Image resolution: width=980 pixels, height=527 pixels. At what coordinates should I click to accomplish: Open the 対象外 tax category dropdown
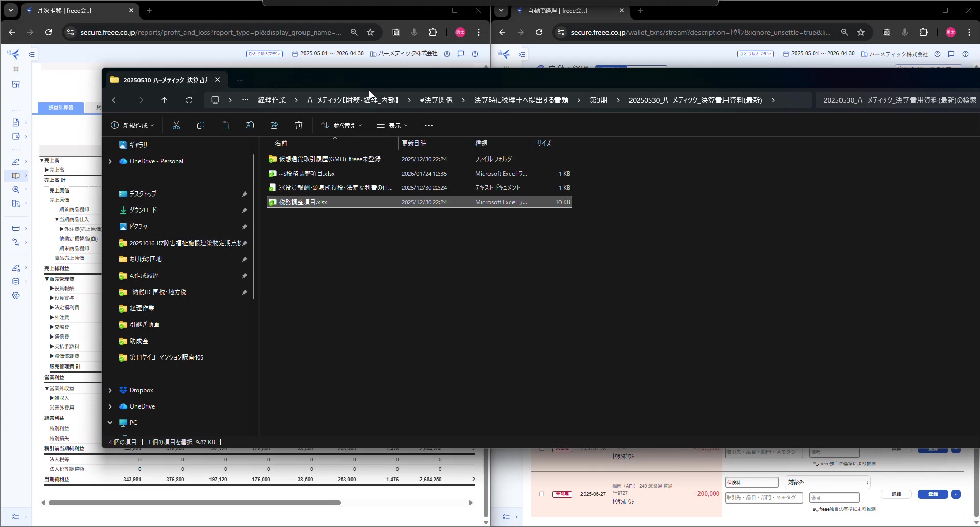(x=828, y=482)
